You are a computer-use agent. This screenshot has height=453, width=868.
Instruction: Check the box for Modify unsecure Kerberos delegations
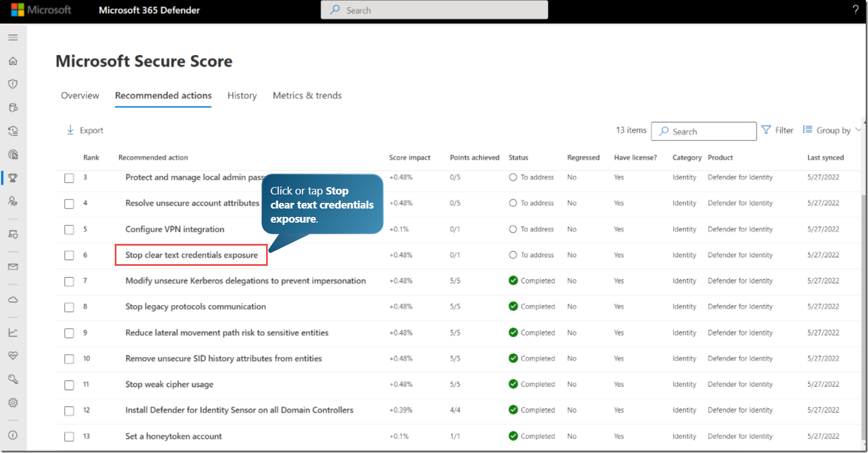[x=69, y=282]
